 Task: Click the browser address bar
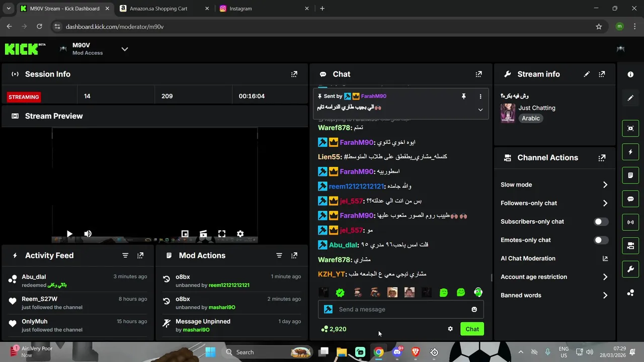(322, 27)
